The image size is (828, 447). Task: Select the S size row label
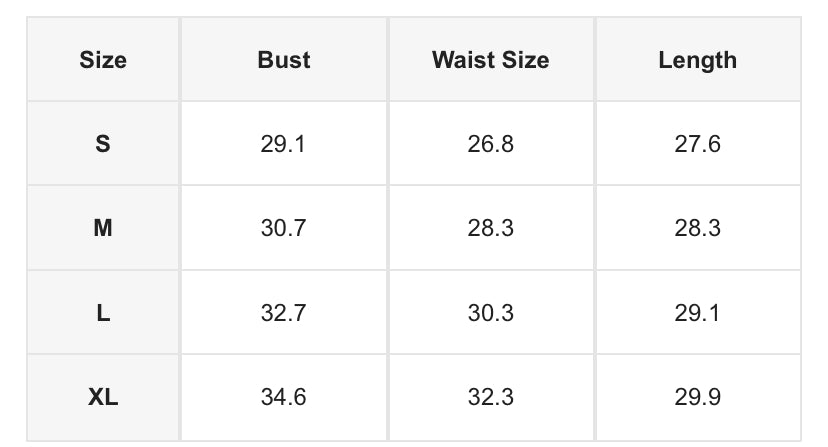tap(103, 144)
